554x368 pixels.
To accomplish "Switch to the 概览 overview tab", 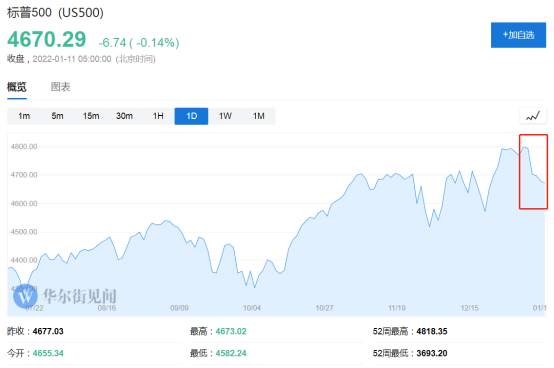I will (17, 87).
